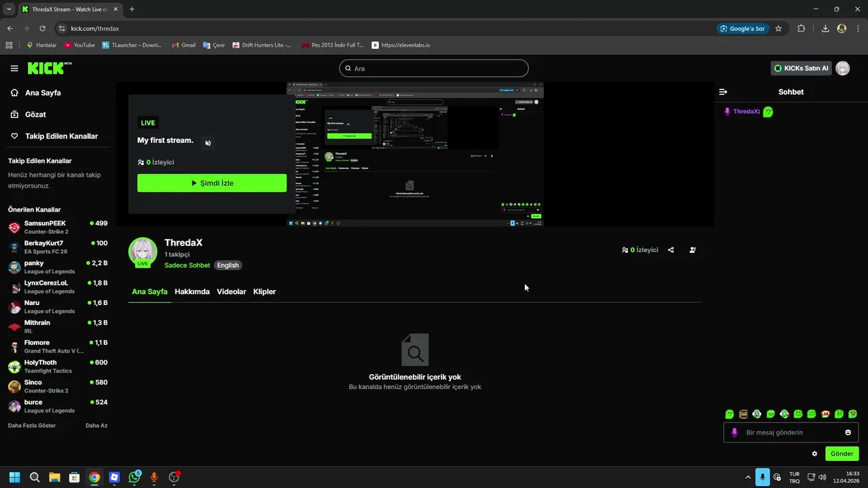Collapse list with Daha Az
Image resolution: width=868 pixels, height=488 pixels.
[96, 426]
